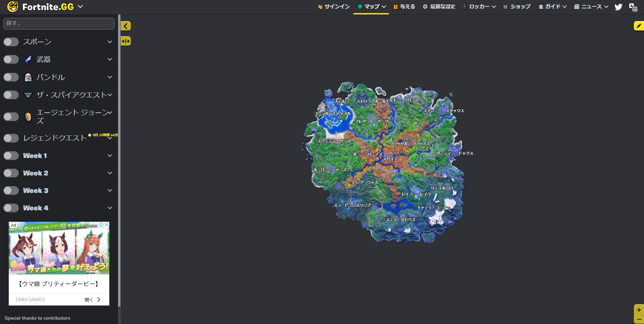Expand the ザ・スパイアクエスト chevron
The height and width of the screenshot is (324, 644).
coord(110,95)
